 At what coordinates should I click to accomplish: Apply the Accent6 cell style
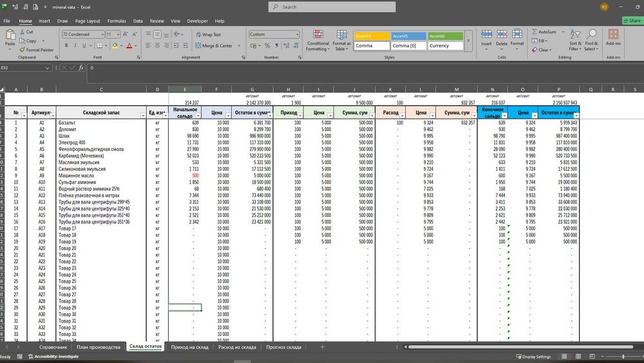(x=446, y=36)
